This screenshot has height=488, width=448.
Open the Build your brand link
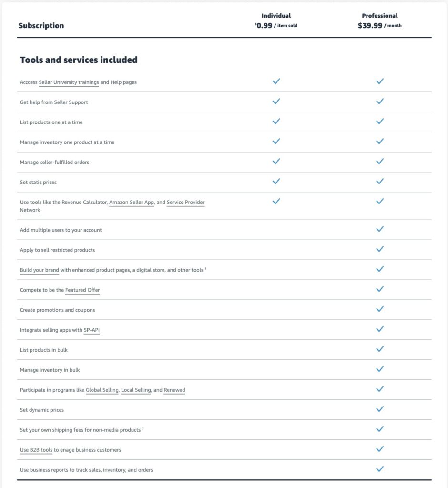[40, 270]
